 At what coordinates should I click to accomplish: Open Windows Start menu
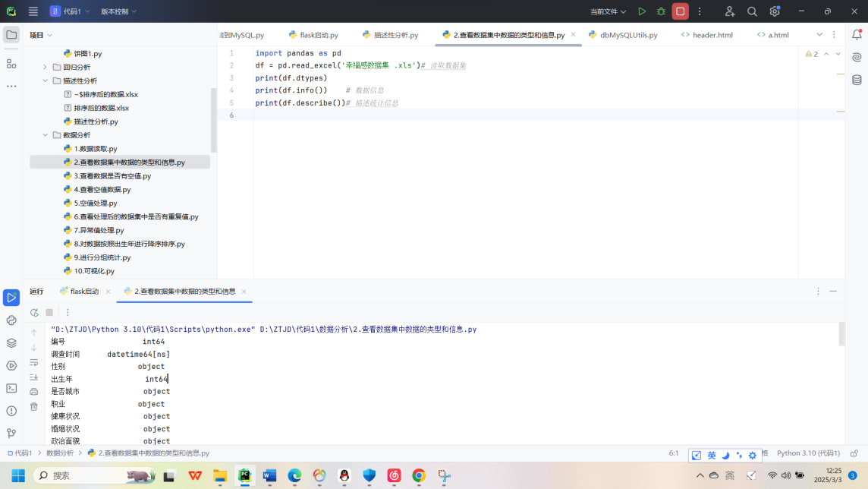(18, 475)
